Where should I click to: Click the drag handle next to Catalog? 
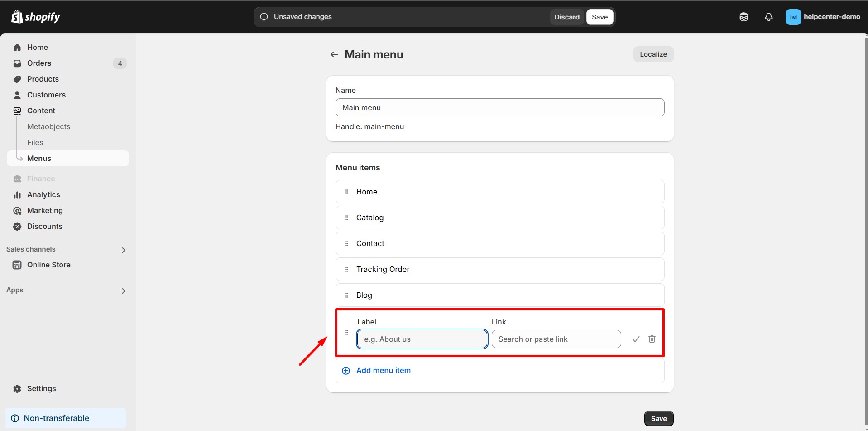point(346,218)
